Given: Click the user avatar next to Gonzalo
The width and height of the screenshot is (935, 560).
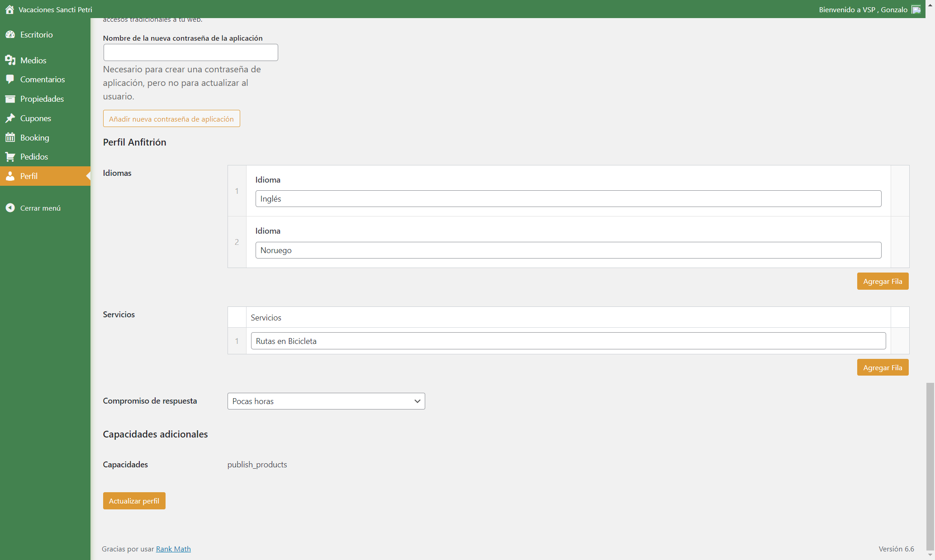Looking at the screenshot, I should click(x=916, y=9).
